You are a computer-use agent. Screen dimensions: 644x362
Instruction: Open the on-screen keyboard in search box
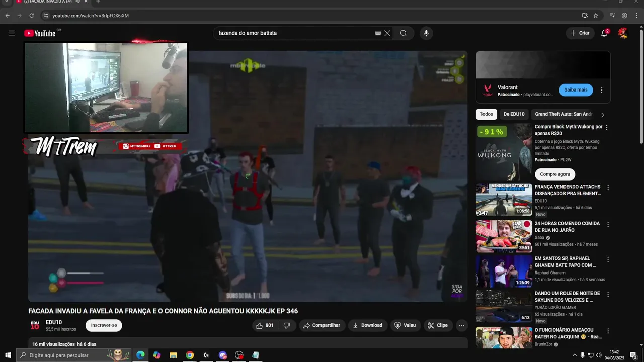378,33
